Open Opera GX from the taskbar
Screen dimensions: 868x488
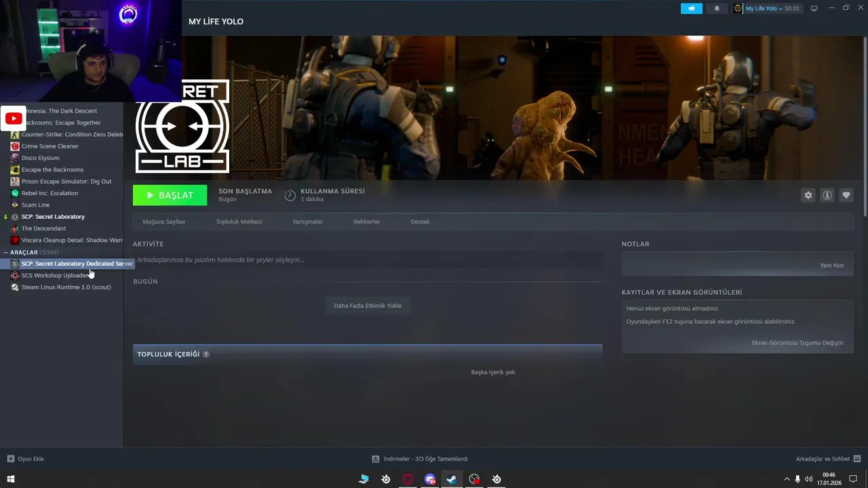(408, 479)
